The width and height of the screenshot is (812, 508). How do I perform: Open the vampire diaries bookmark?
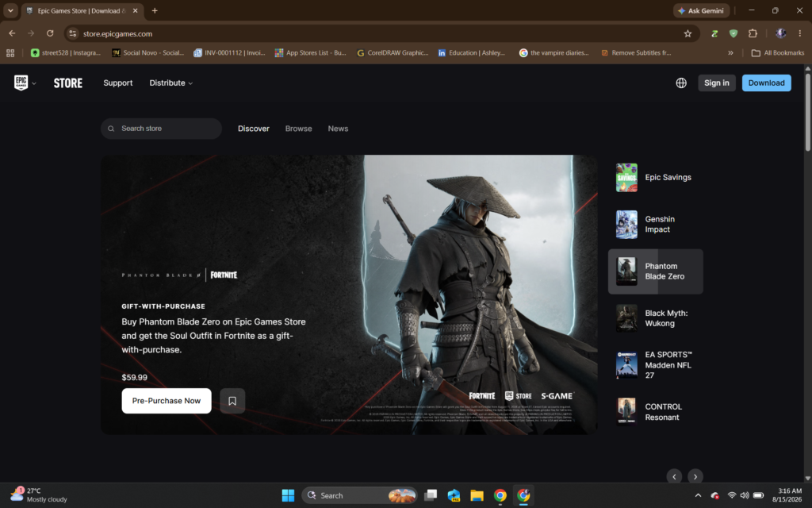click(x=554, y=53)
